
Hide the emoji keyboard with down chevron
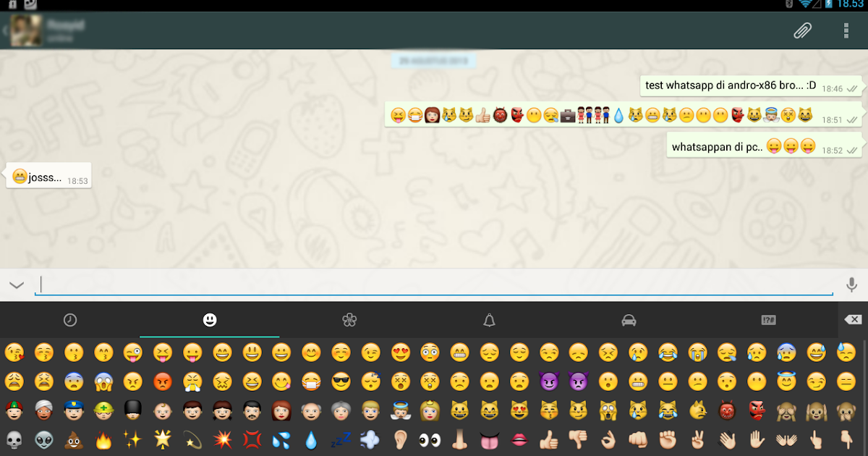(17, 285)
